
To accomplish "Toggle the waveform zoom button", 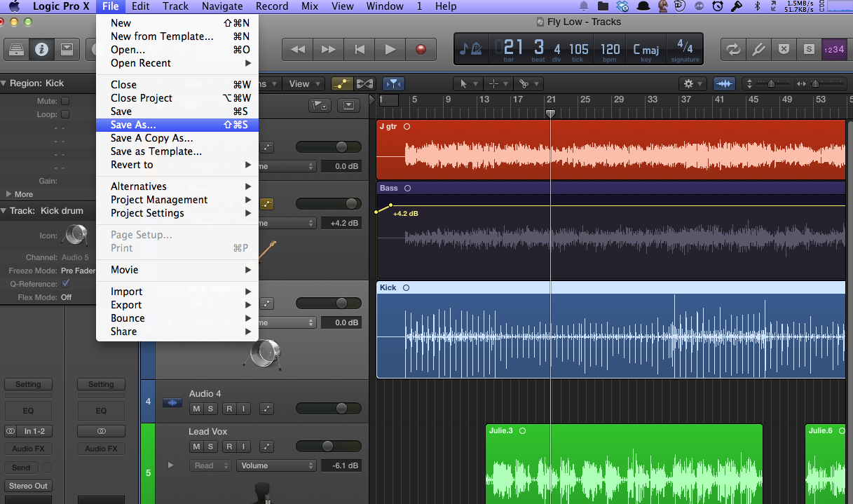I will pyautogui.click(x=724, y=83).
